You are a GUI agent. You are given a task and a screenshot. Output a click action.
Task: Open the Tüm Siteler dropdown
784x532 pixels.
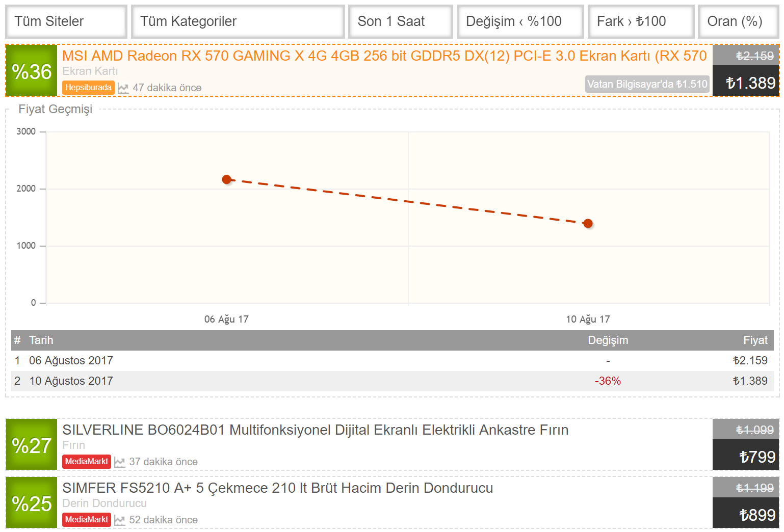pyautogui.click(x=66, y=21)
